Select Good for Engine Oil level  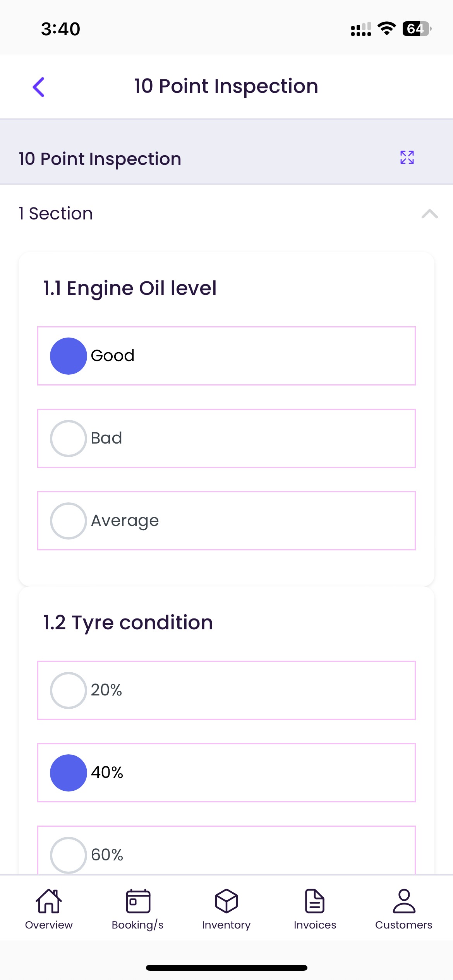click(x=69, y=356)
